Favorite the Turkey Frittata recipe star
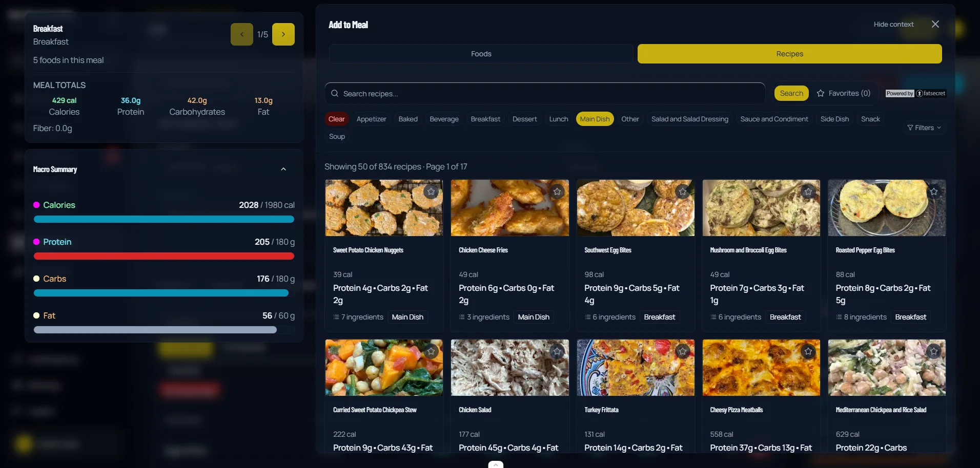Image resolution: width=980 pixels, height=468 pixels. (x=683, y=351)
